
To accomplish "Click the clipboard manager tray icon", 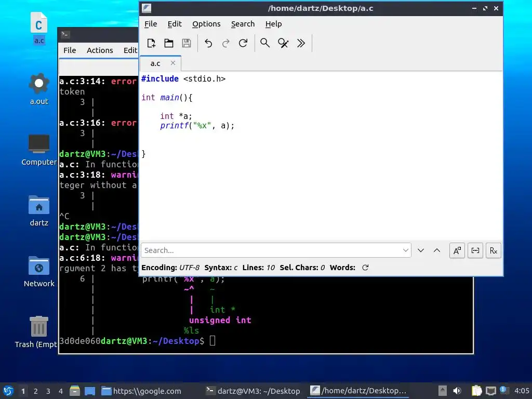I will click(476, 391).
